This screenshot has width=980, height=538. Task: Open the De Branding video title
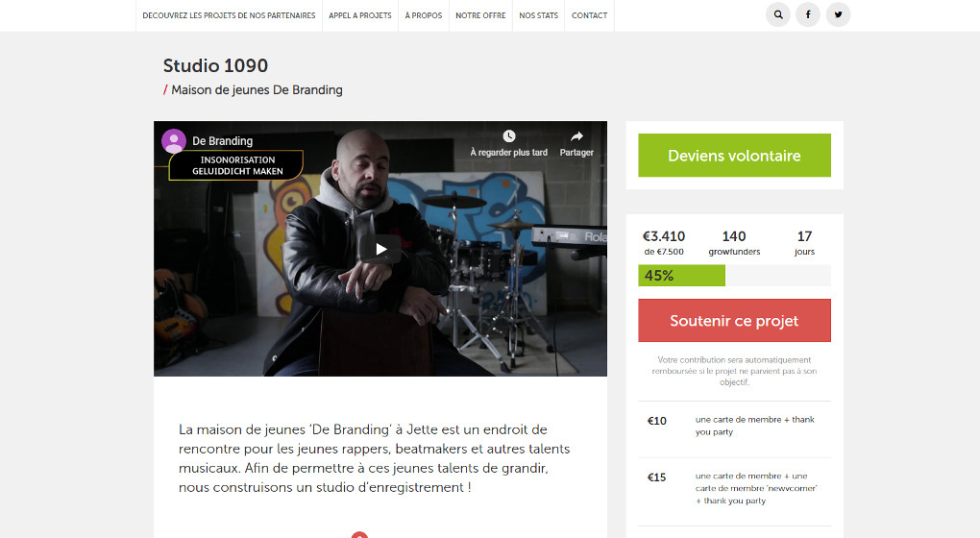point(223,141)
